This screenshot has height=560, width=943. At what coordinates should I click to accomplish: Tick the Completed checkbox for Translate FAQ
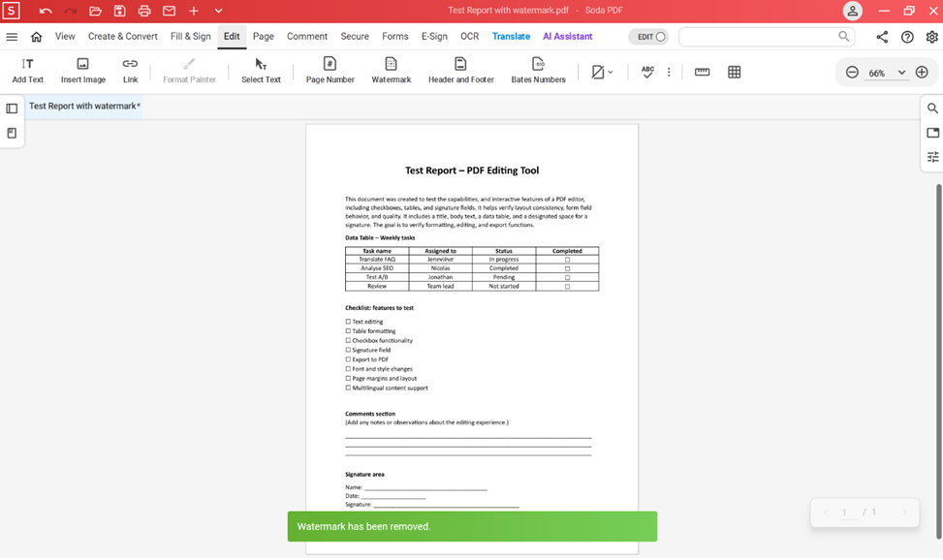pyautogui.click(x=567, y=259)
